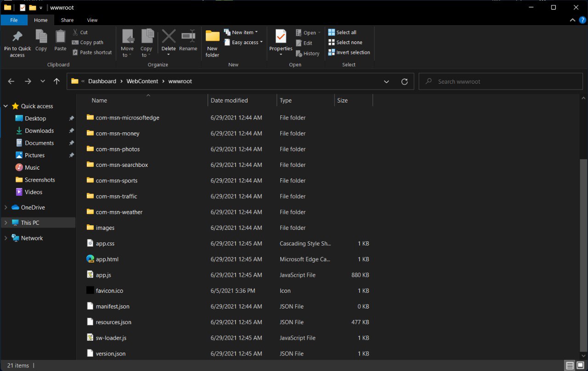Click the Open ribbon command

[308, 33]
